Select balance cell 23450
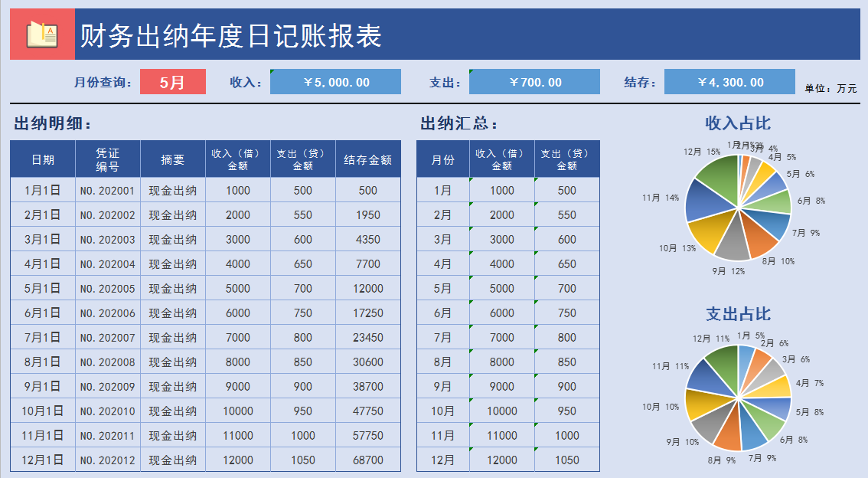Image resolution: width=868 pixels, height=478 pixels. pos(368,337)
